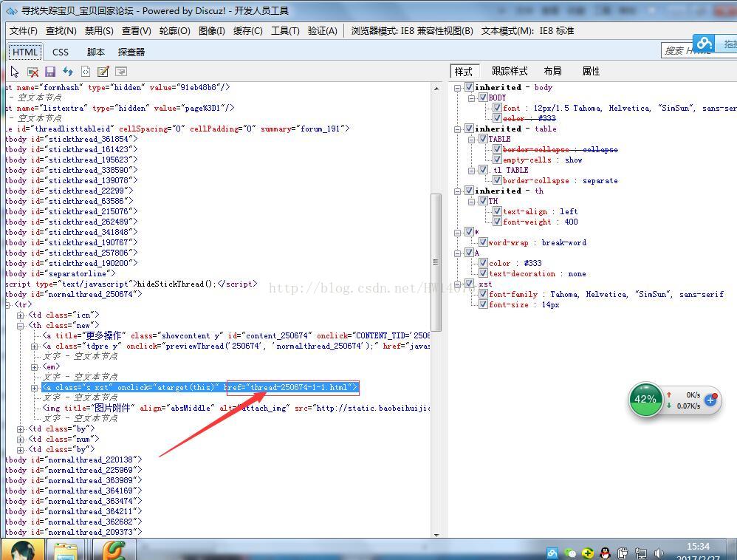The height and width of the screenshot is (560, 737).
Task: Click the Baidu cloud icon near the search box
Action: (x=704, y=44)
